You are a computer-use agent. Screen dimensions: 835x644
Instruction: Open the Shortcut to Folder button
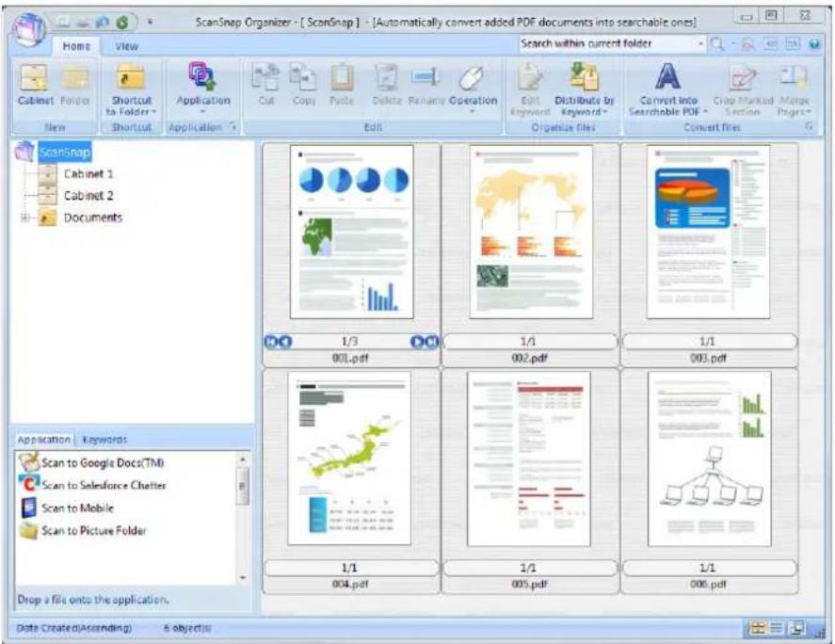[x=131, y=89]
